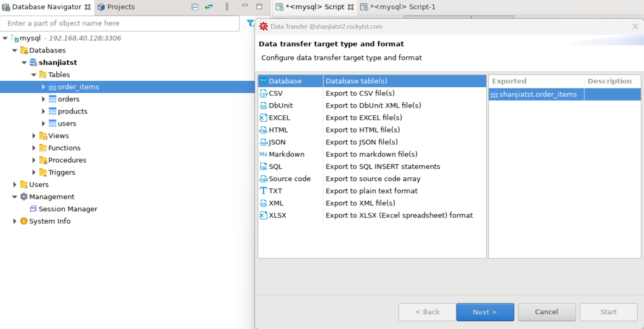Click the orders table icon

pyautogui.click(x=52, y=99)
